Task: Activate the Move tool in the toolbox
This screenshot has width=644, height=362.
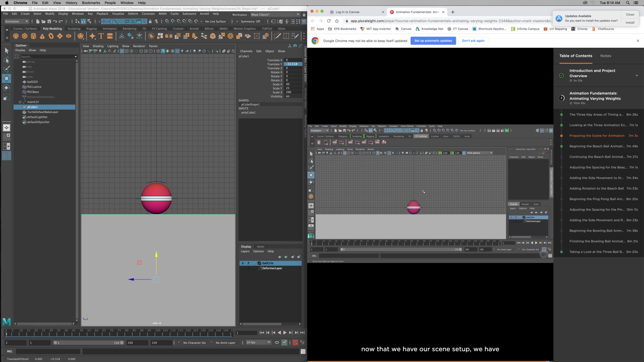Action: coord(6,78)
